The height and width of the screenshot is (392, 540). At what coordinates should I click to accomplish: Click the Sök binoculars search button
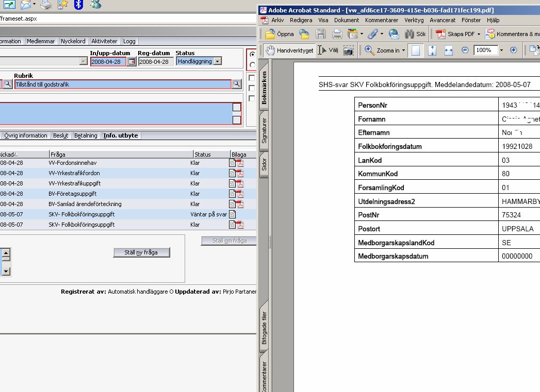click(x=415, y=33)
